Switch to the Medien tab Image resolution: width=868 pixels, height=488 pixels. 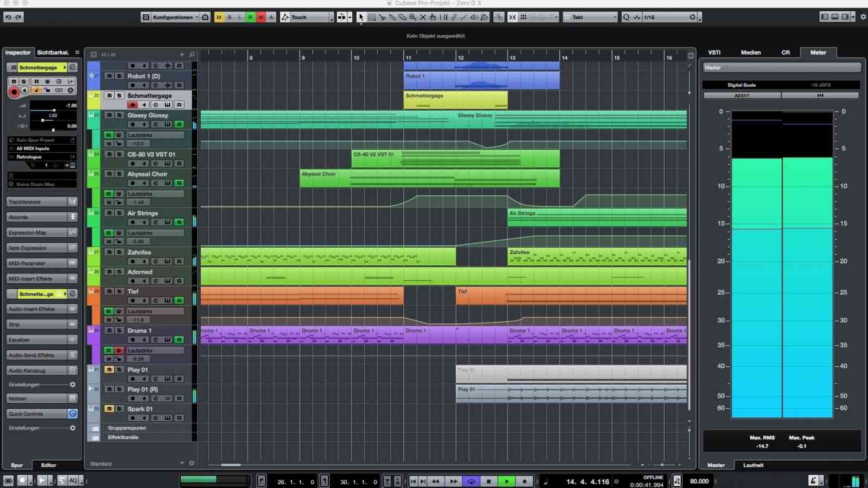click(751, 52)
